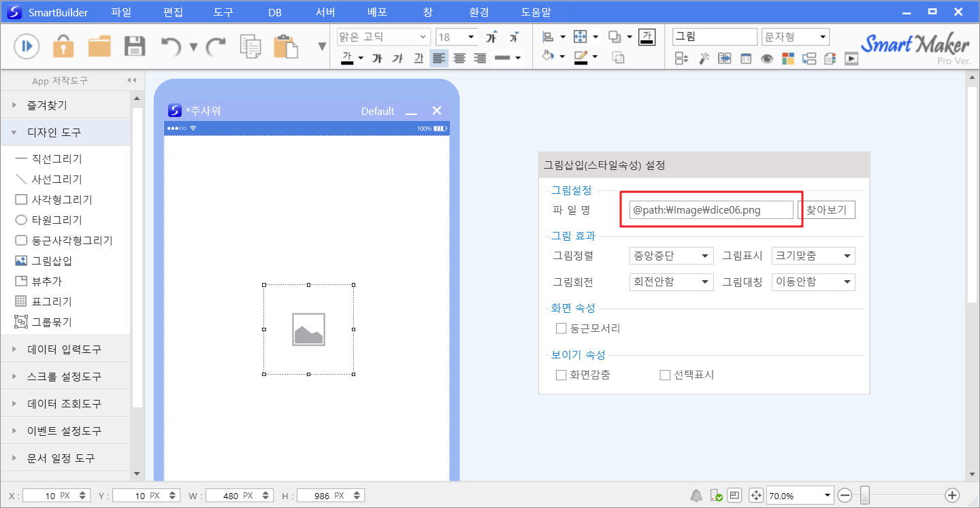Click the magic wand icon
This screenshot has width=980, height=508.
pyautogui.click(x=704, y=58)
